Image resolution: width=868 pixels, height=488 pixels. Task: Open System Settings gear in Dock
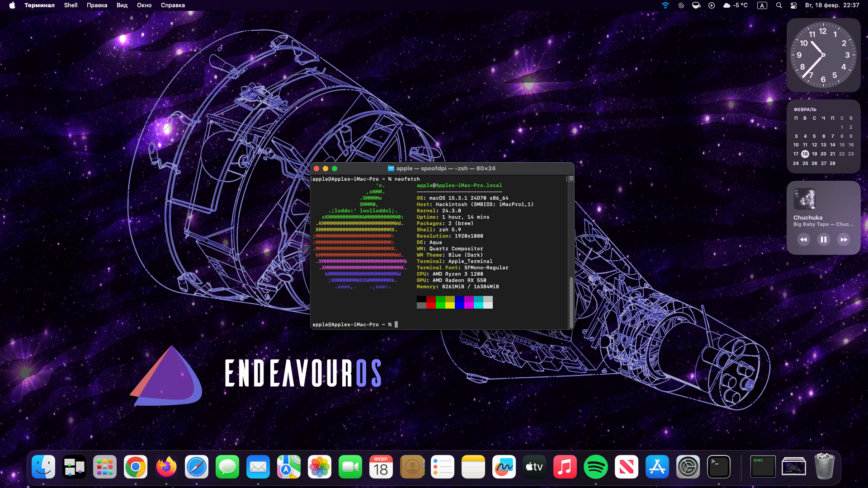pos(688,467)
